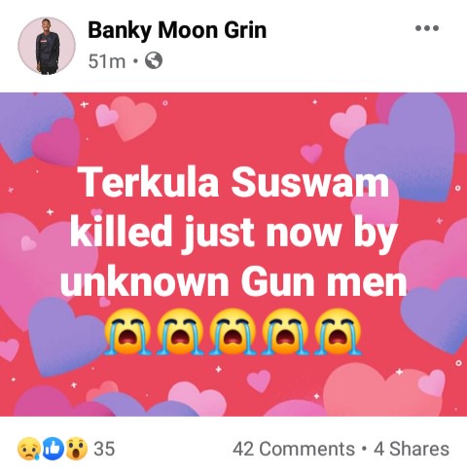The height and width of the screenshot is (476, 467).
Task: Open the three-dot post options menu
Action: click(427, 28)
